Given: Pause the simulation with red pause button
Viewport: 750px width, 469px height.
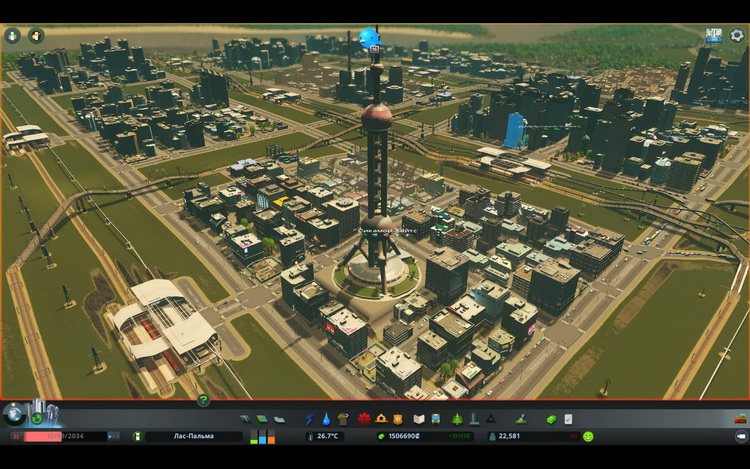Looking at the screenshot, I should [16, 436].
